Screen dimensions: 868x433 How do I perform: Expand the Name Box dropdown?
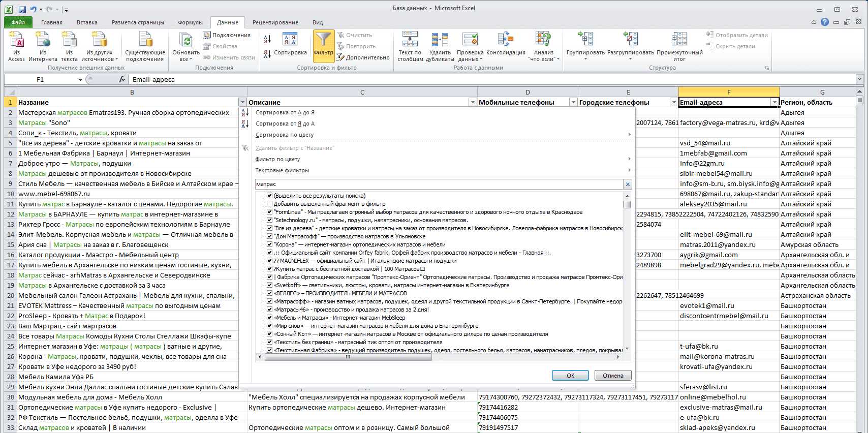tap(80, 79)
